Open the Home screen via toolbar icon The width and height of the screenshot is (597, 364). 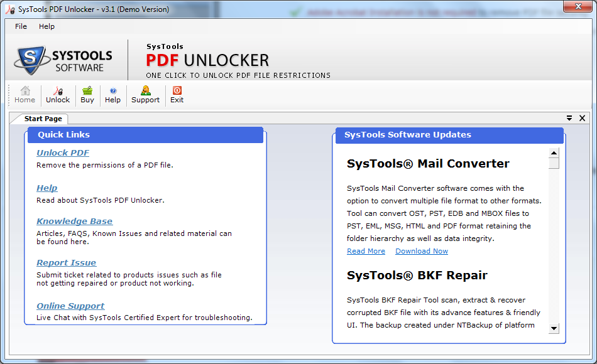pos(25,94)
